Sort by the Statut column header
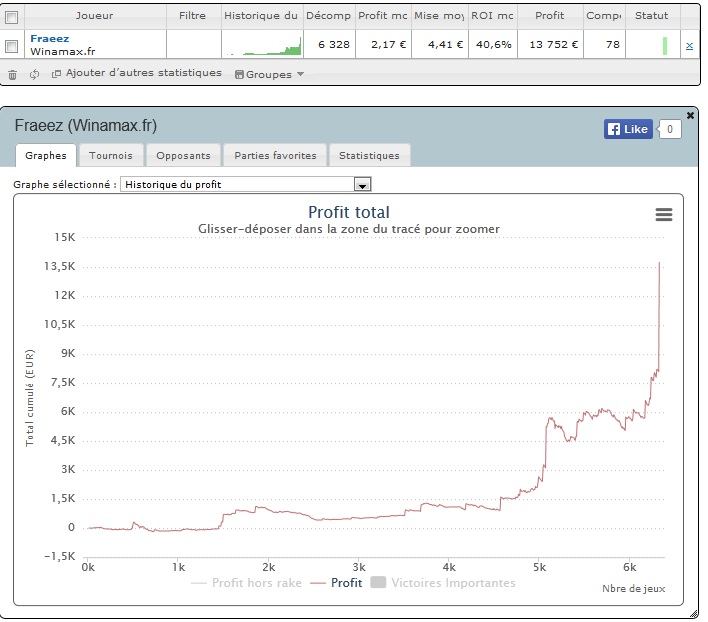Viewport: 708px width, 622px height. click(x=652, y=16)
